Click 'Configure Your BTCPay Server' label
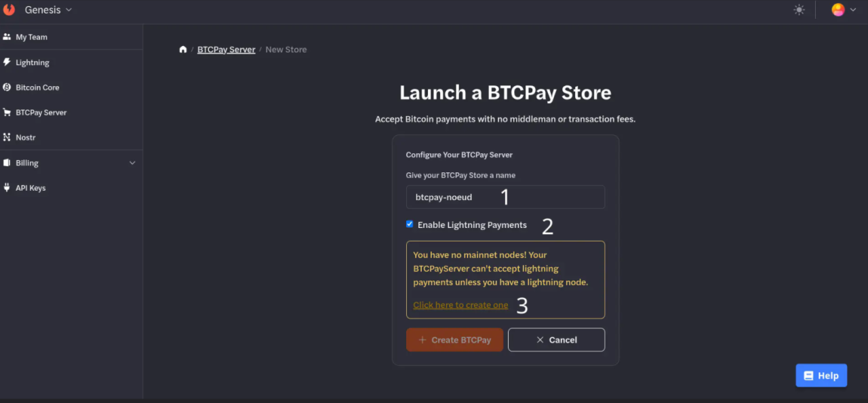 (x=459, y=155)
